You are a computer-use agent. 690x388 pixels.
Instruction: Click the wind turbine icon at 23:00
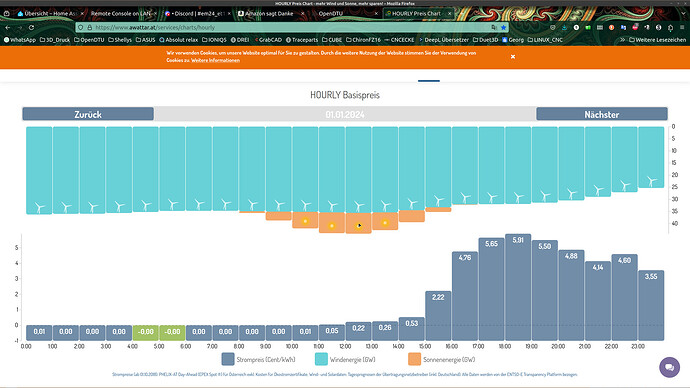tap(652, 181)
